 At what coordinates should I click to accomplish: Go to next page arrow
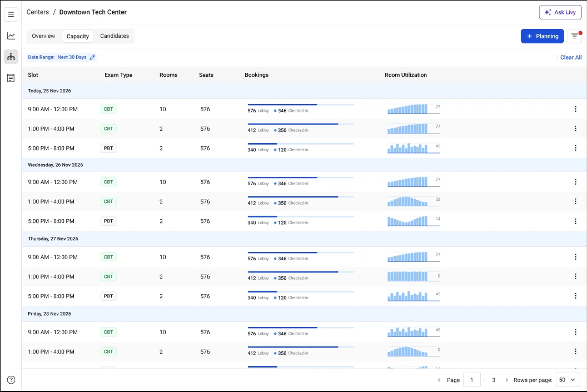click(x=506, y=380)
